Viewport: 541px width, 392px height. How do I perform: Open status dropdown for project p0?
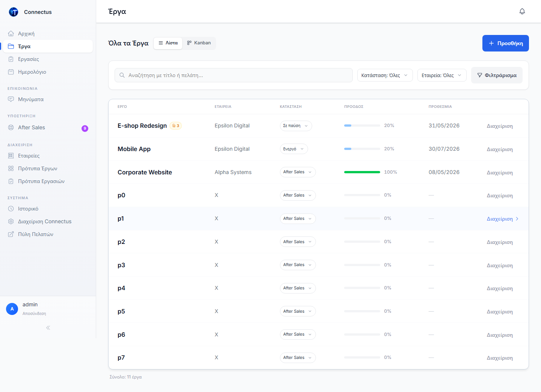[298, 195]
